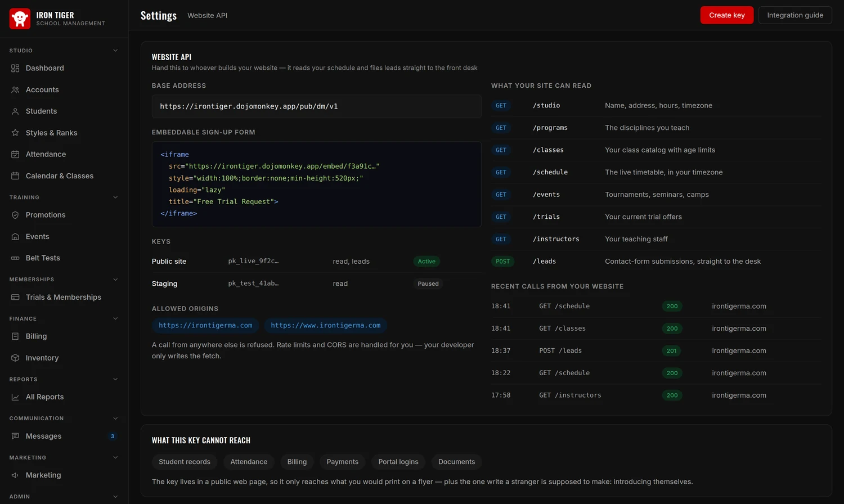Click the Accounts people icon
Image resolution: width=844 pixels, height=504 pixels.
tap(15, 90)
